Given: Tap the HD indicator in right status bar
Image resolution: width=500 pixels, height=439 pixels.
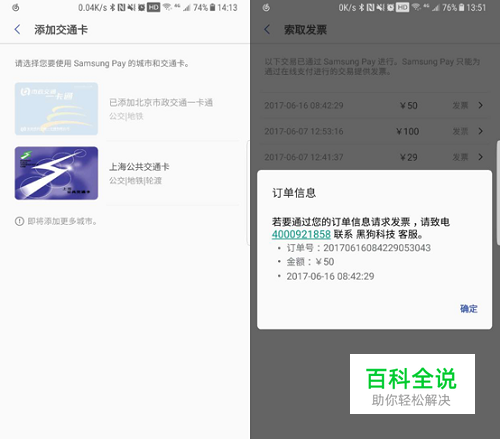Looking at the screenshot, I should (402, 7).
